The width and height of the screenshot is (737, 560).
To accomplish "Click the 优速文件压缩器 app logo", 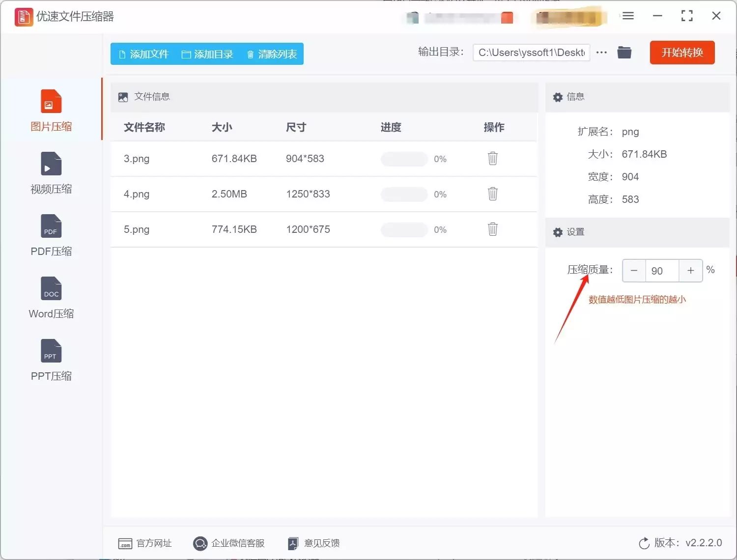I will click(24, 17).
